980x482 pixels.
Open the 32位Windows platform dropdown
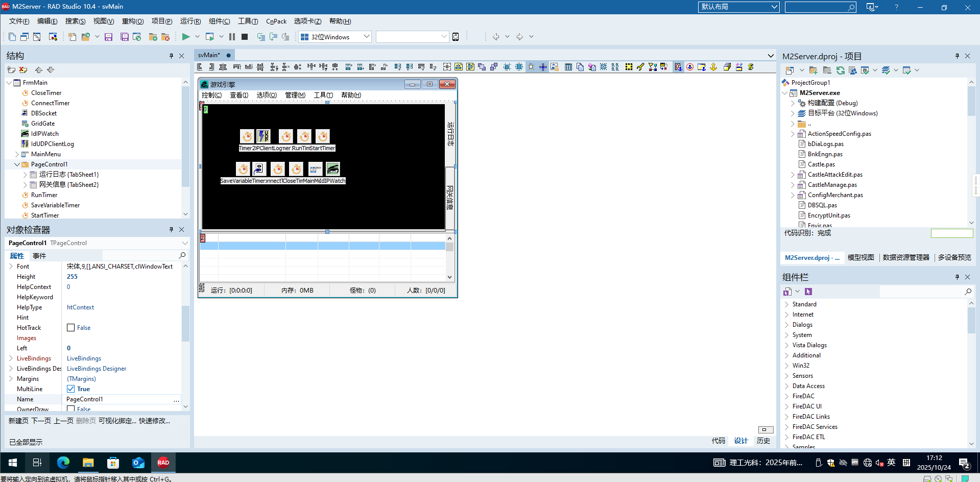coord(366,37)
